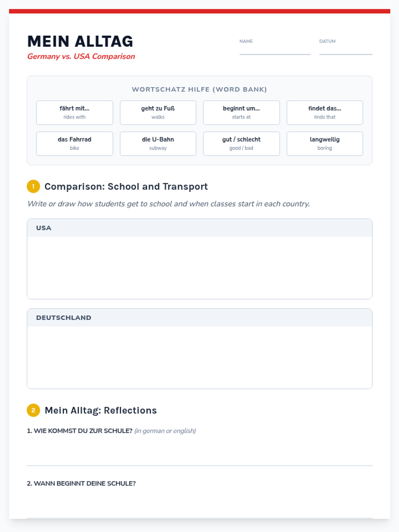This screenshot has width=399, height=532.
Task: Choose the 'die U-Bahn' word card
Action: (x=158, y=144)
